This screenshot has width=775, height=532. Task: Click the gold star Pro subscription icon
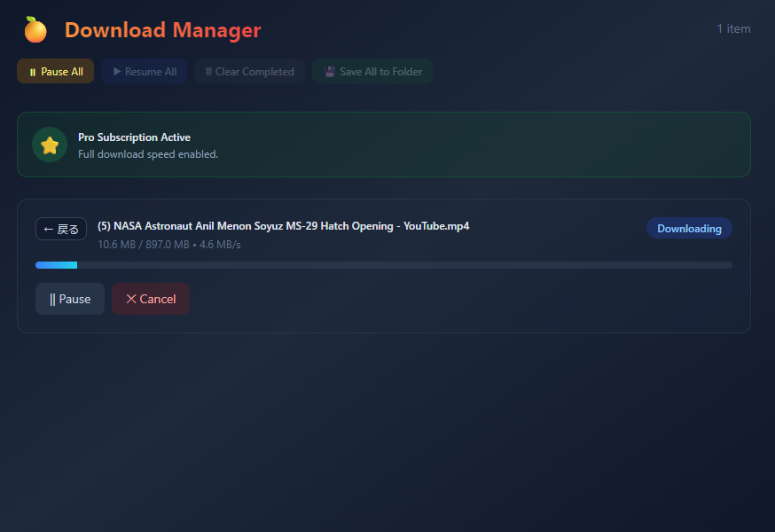[50, 145]
